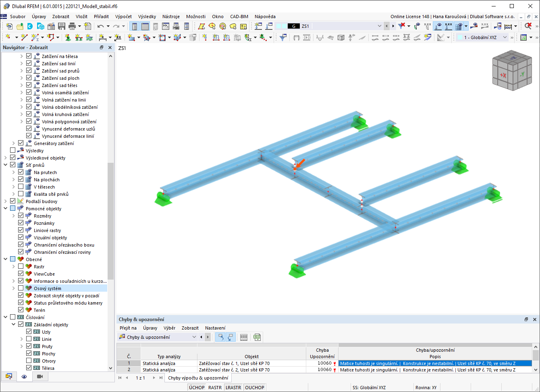
Task: Click the cyan axis system color swatch
Action: click(x=460, y=37)
